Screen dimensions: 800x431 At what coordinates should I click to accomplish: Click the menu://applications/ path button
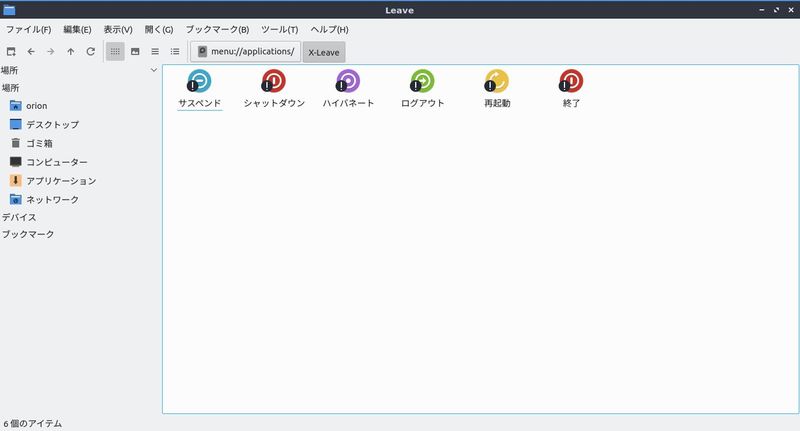(x=245, y=51)
